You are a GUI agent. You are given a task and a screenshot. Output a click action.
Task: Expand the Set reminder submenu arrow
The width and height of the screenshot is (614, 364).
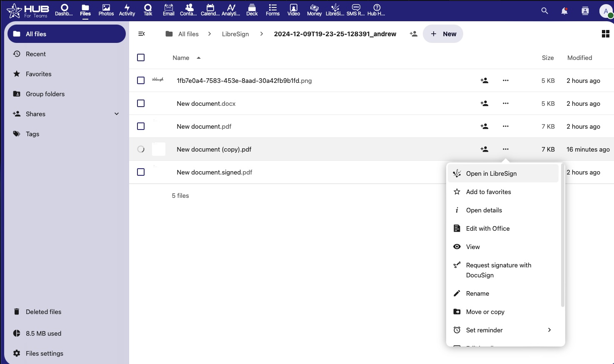point(549,330)
